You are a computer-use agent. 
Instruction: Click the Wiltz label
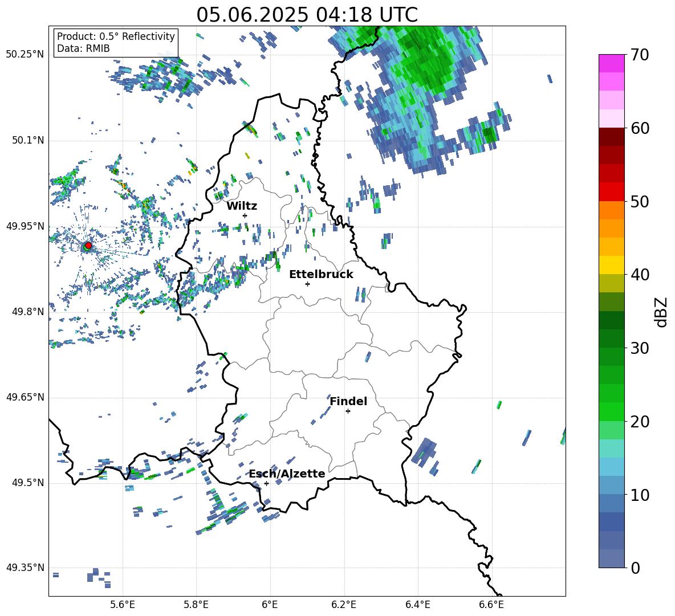[x=242, y=206]
